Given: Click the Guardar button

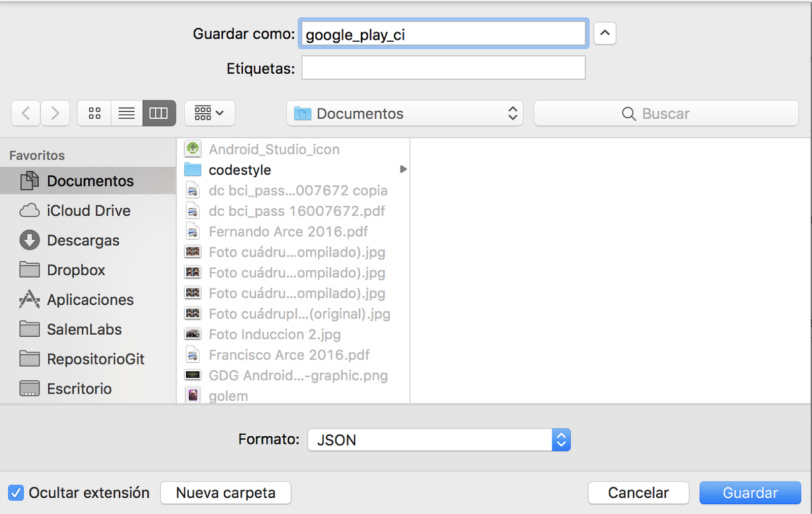Looking at the screenshot, I should 750,493.
